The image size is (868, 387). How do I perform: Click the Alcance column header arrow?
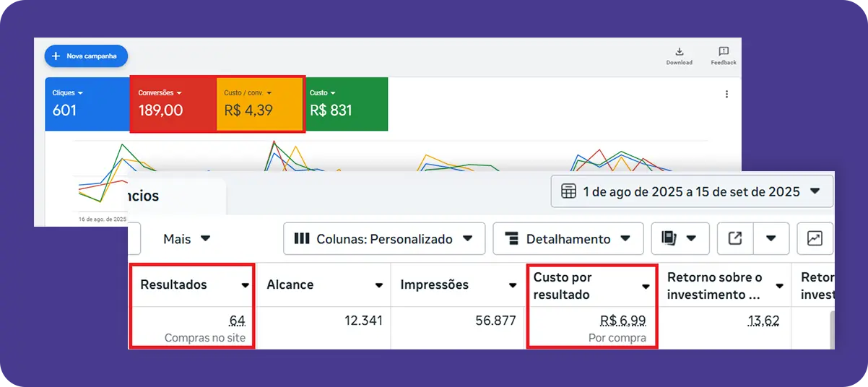378,286
